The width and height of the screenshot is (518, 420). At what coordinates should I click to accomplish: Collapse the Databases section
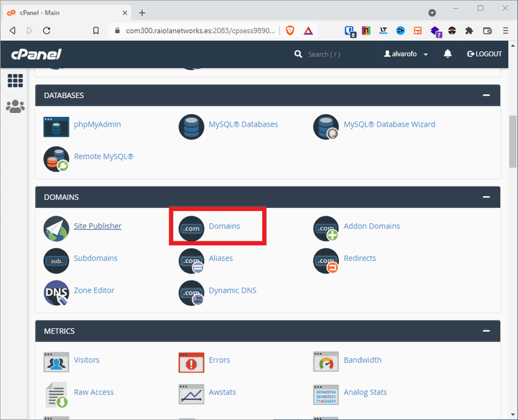point(486,95)
